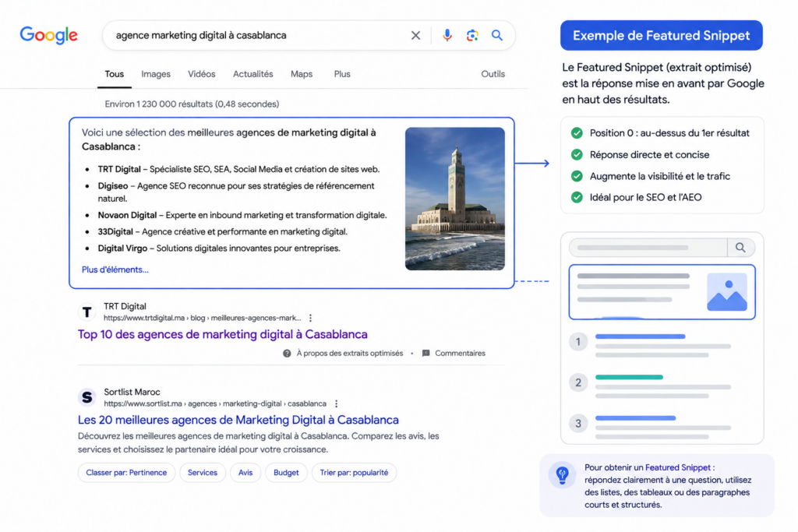This screenshot has height=532, width=798.
Task: Click the TRT Digital site name
Action: tap(125, 306)
